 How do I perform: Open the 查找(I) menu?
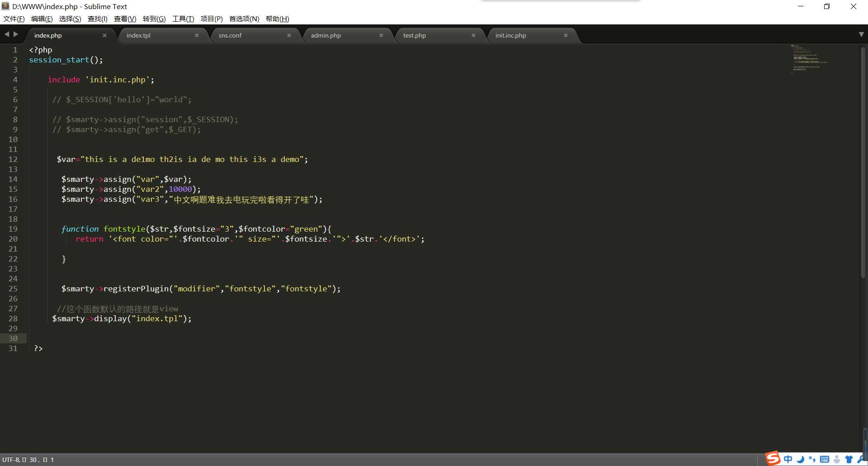coord(98,19)
